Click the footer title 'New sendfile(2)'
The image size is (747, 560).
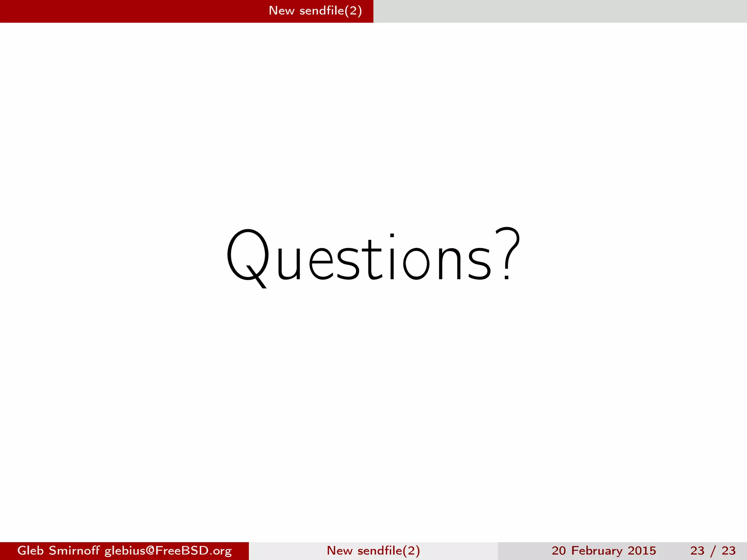click(373, 551)
